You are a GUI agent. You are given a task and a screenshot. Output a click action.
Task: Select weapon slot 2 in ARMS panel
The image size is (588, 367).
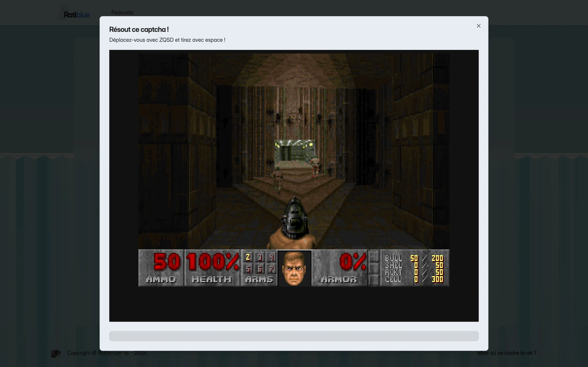coord(248,257)
